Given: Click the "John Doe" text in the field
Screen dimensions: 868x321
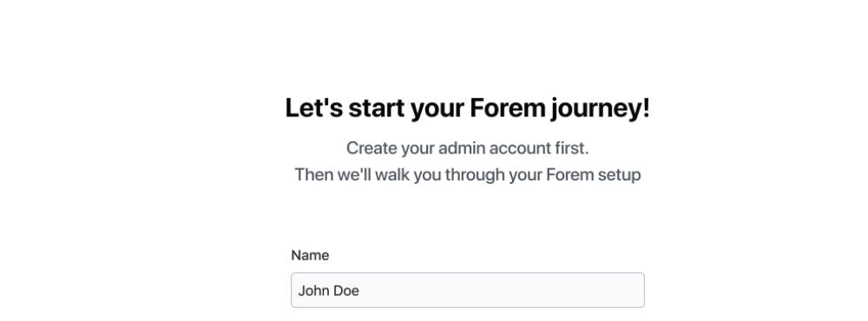Looking at the screenshot, I should click(x=329, y=291).
